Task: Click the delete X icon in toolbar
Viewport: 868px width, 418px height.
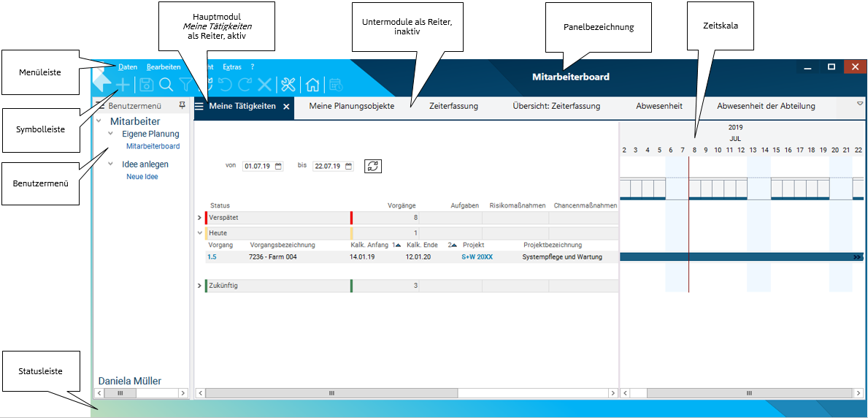Action: pos(264,85)
